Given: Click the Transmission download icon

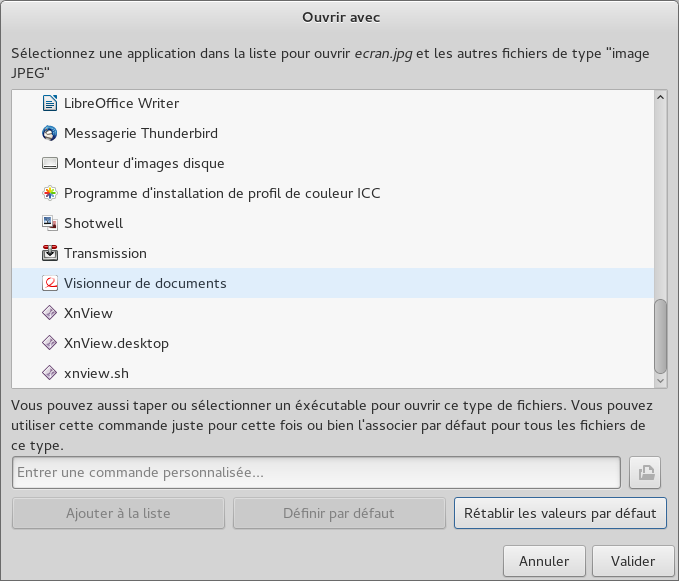Looking at the screenshot, I should tap(50, 253).
